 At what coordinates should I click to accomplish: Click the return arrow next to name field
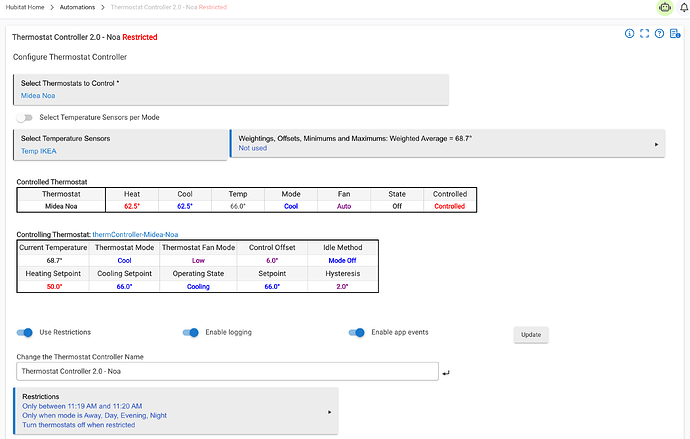point(446,373)
